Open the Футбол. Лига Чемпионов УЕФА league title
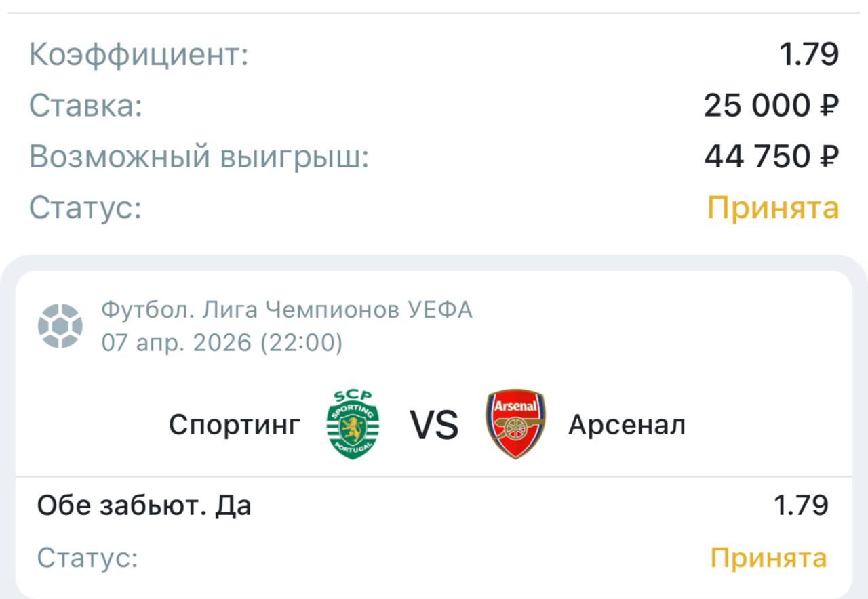This screenshot has width=868, height=599. pos(287,310)
